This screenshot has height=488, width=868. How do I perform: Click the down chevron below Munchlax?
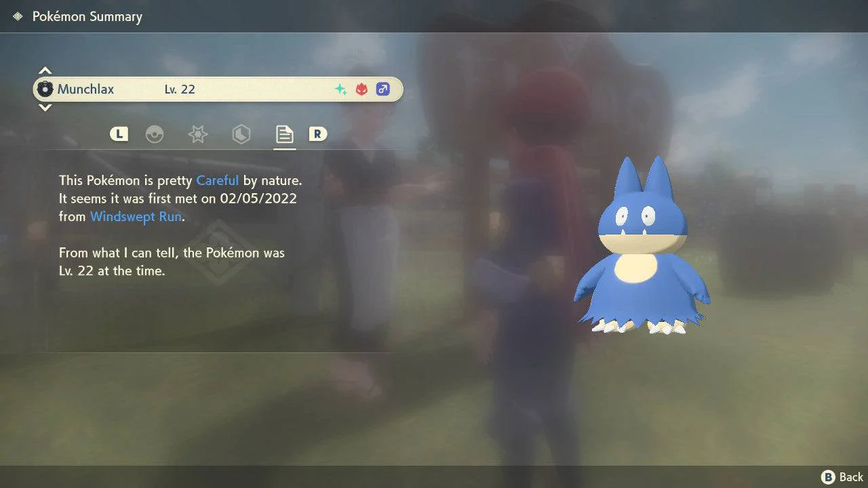[x=45, y=107]
